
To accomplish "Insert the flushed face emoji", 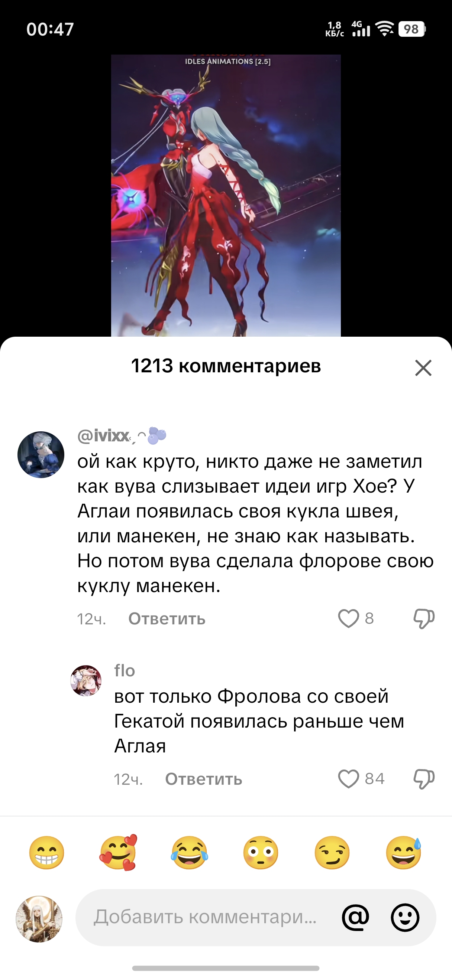I will pos(261,853).
